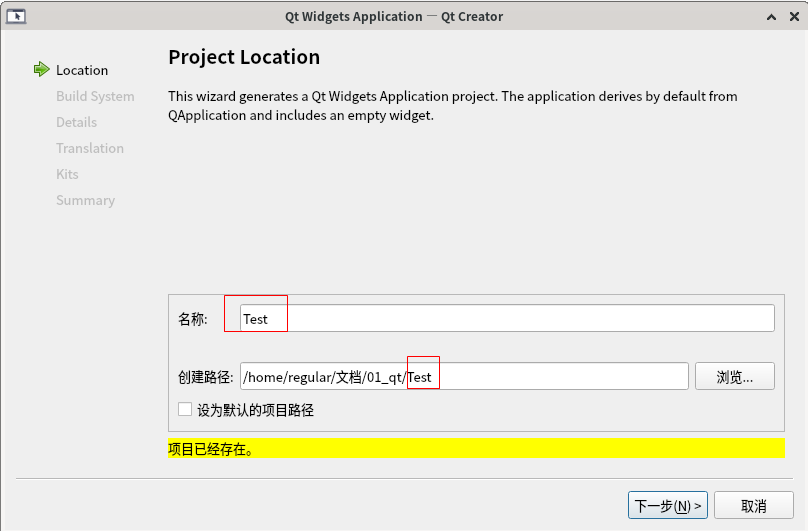This screenshot has width=808, height=531.
Task: Click the yellow 项目已经存在 warning message
Action: click(475, 448)
